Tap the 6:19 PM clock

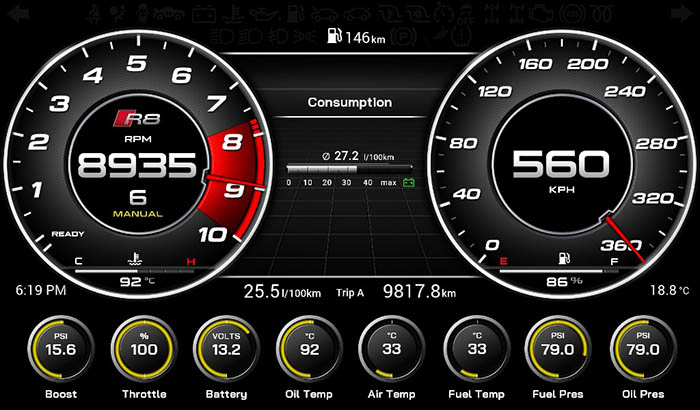coord(41,290)
